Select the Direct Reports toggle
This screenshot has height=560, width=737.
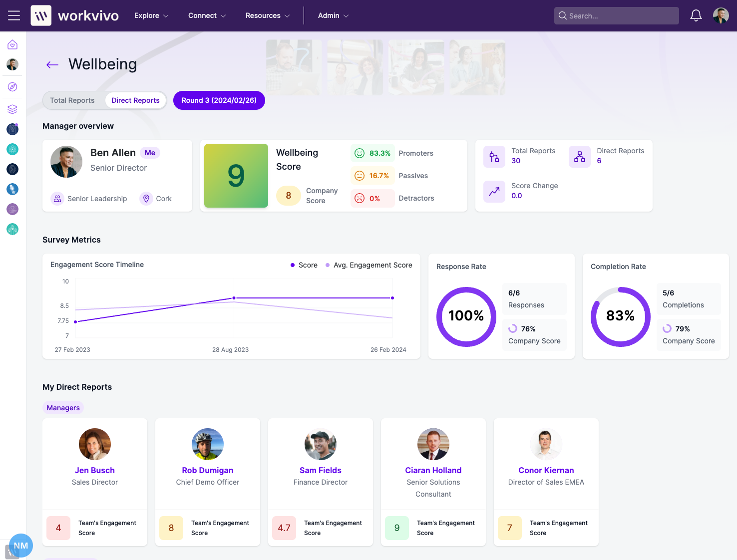pos(135,100)
